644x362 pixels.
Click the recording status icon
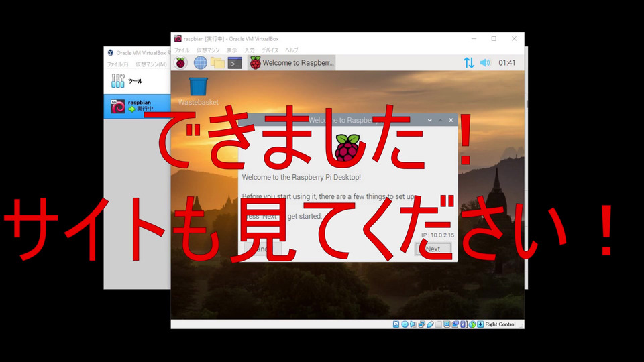(x=455, y=324)
